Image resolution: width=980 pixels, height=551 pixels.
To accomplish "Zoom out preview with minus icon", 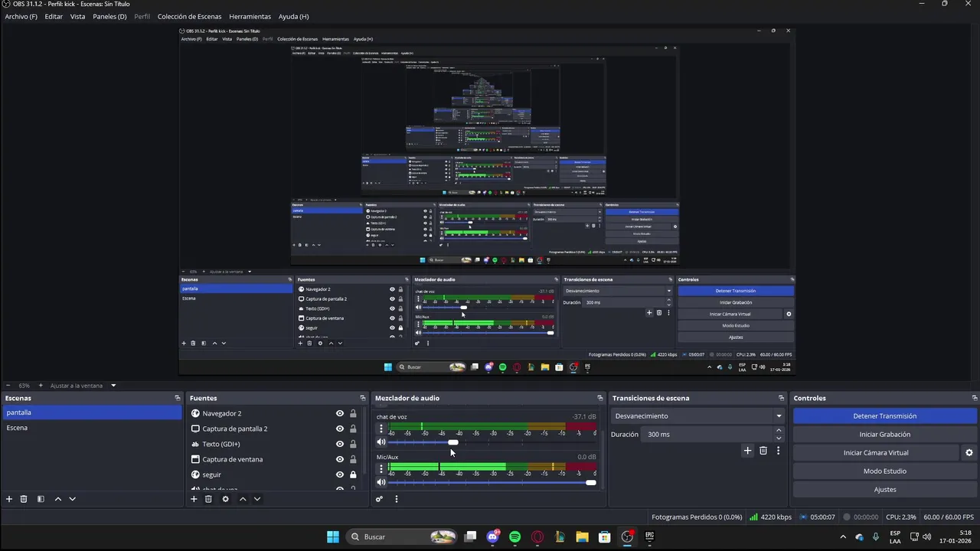I will pos(8,386).
